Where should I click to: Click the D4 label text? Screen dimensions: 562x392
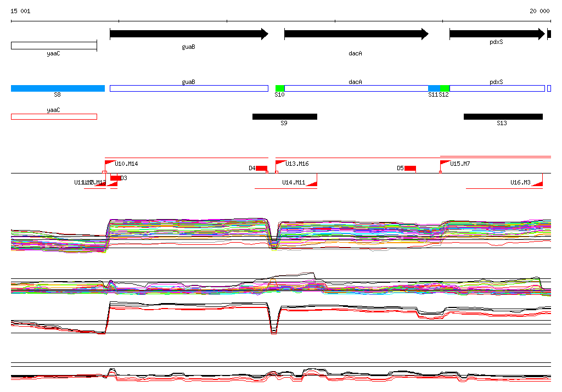[252, 168]
